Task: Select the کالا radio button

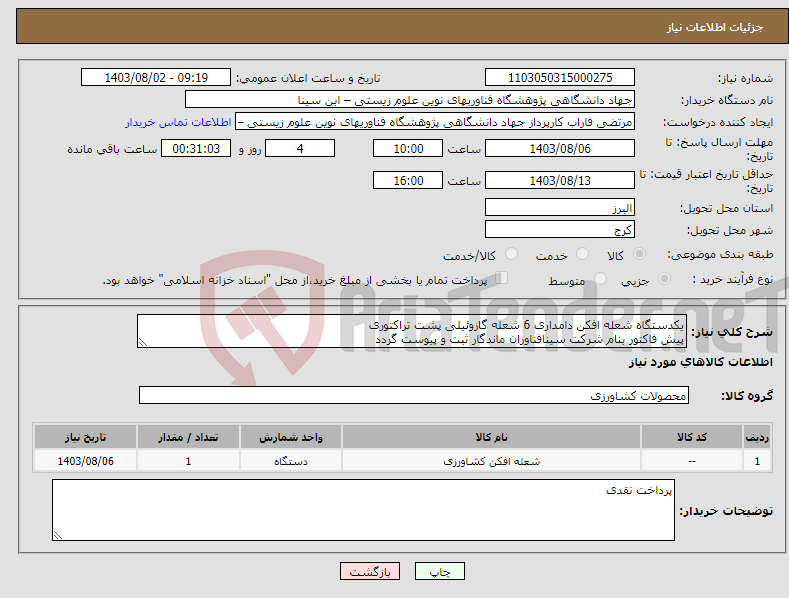Action: pos(639,254)
